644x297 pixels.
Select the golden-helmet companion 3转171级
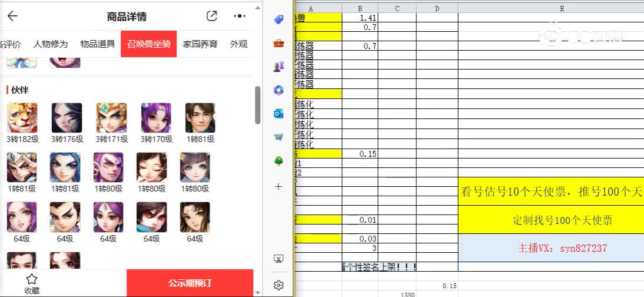pos(111,118)
